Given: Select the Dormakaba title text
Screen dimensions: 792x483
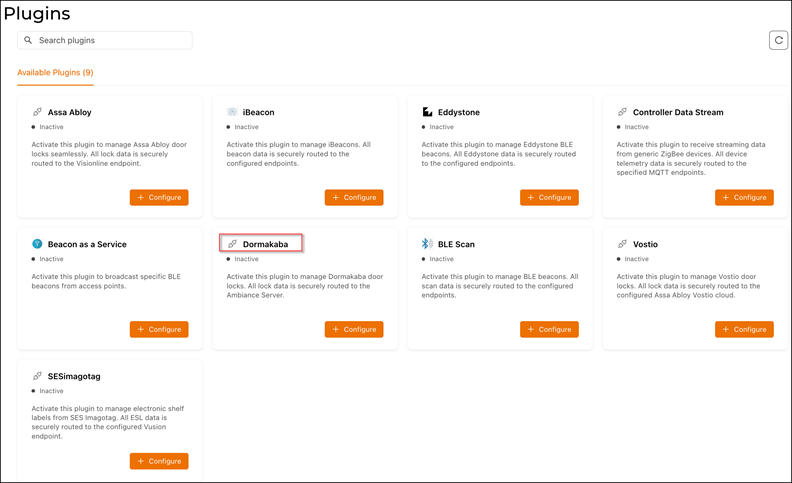Looking at the screenshot, I should tap(266, 244).
